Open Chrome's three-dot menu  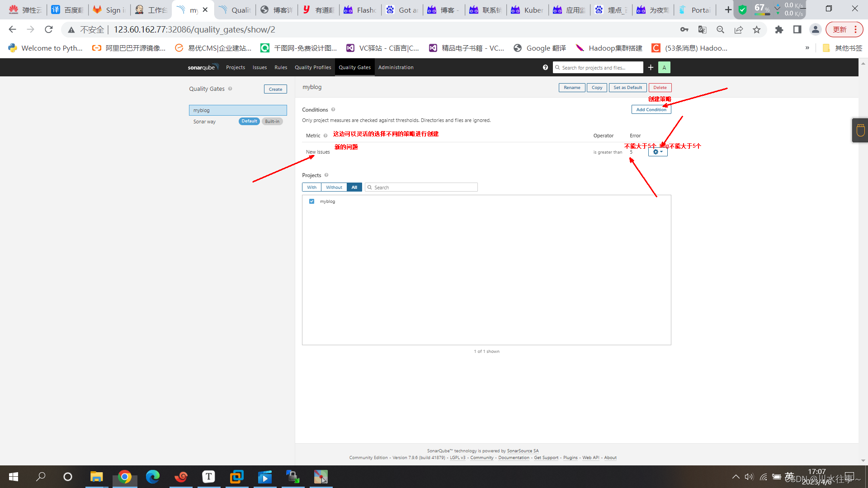855,29
